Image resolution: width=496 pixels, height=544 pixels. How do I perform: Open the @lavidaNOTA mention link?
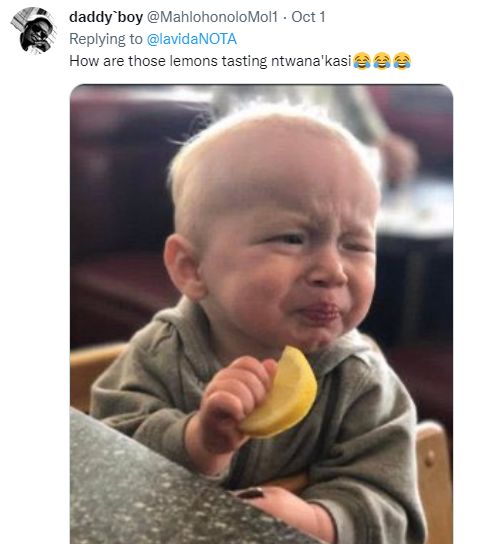click(x=191, y=39)
